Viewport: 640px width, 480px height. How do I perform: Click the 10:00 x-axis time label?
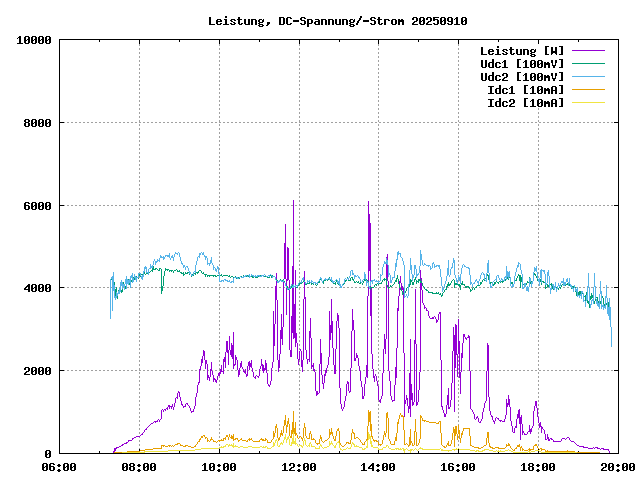pos(219,467)
